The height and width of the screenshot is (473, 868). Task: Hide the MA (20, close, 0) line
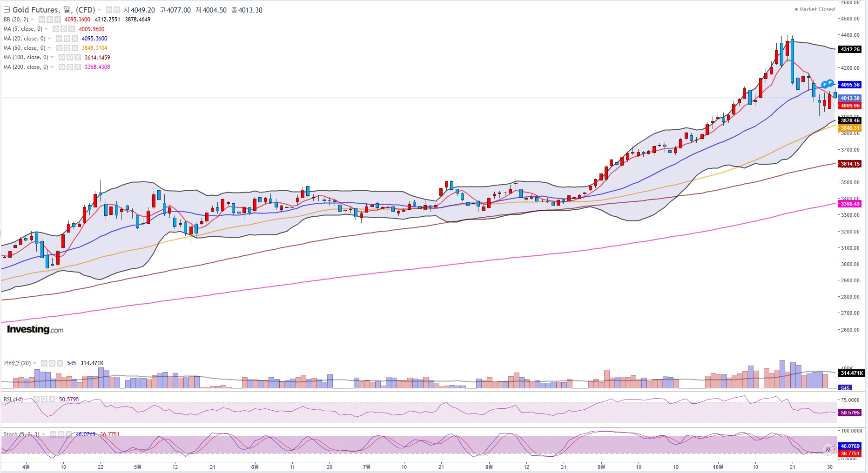point(59,39)
